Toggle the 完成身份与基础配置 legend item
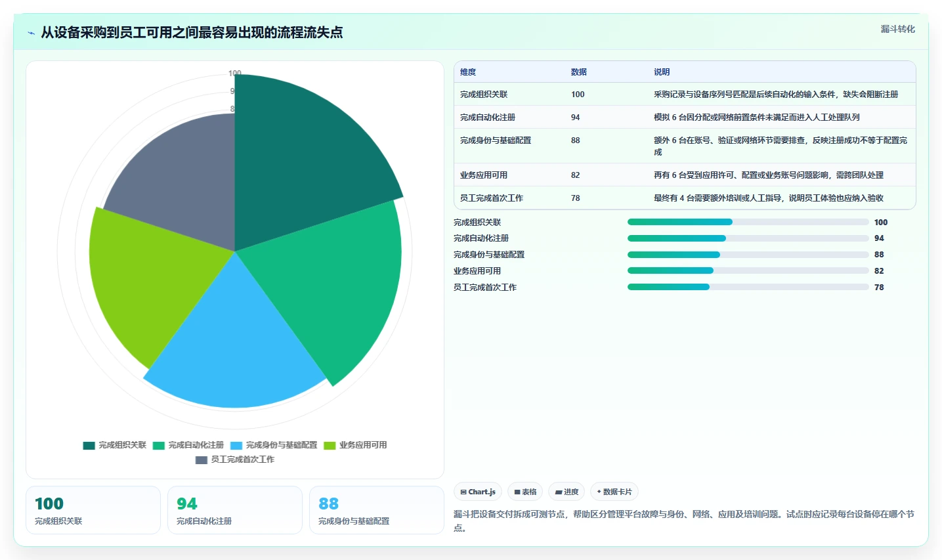 tap(274, 445)
